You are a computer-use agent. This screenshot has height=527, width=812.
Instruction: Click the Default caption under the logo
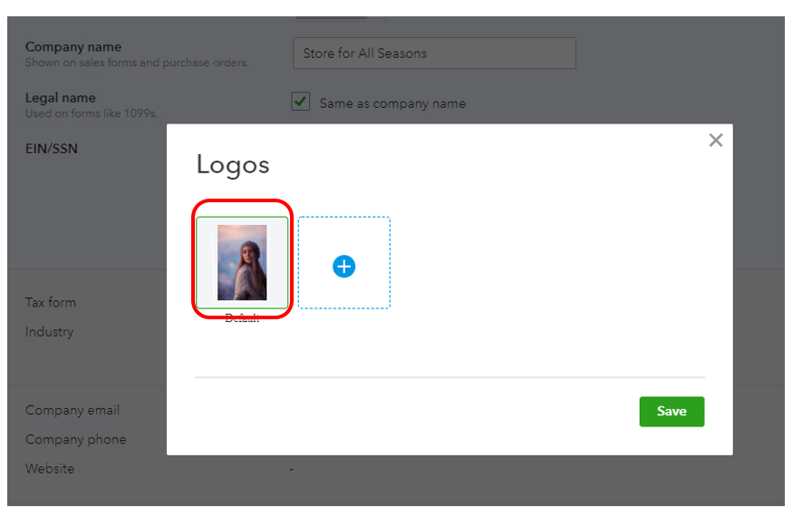(242, 318)
